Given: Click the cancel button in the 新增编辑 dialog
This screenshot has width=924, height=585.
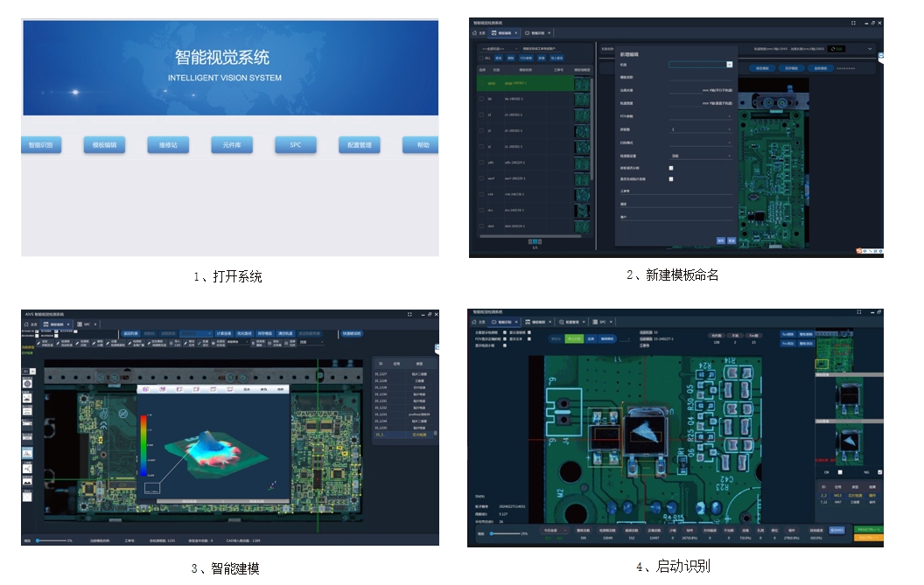Looking at the screenshot, I should pyautogui.click(x=731, y=240).
